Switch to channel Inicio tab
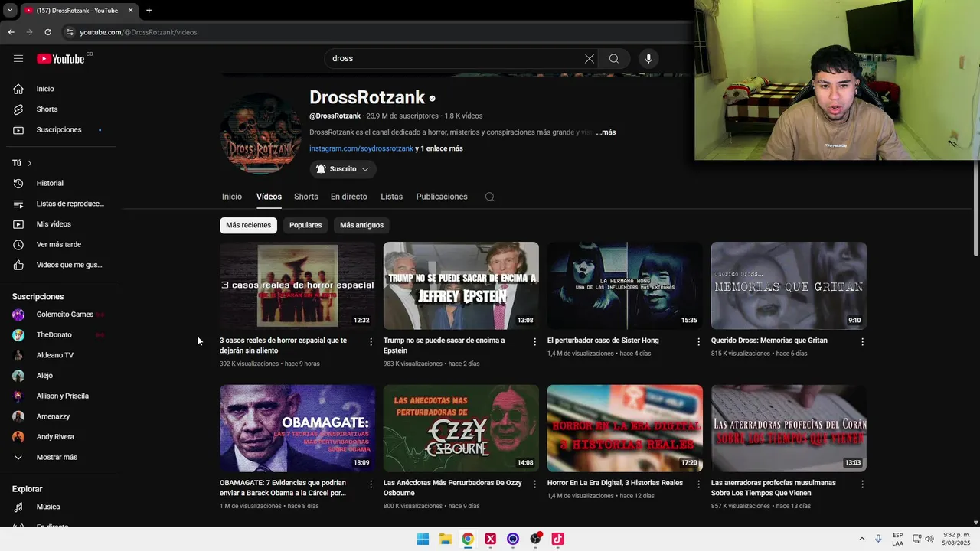This screenshot has width=980, height=551. [232, 197]
